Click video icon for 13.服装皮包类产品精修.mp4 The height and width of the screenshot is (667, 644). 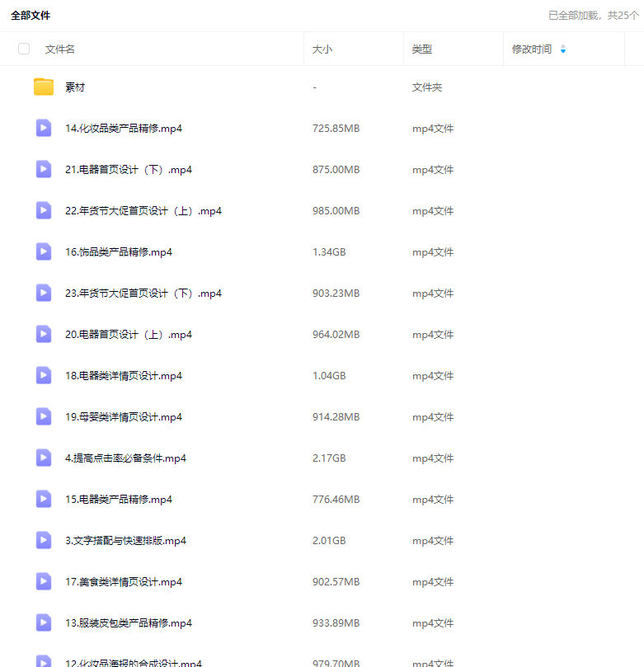tap(44, 622)
